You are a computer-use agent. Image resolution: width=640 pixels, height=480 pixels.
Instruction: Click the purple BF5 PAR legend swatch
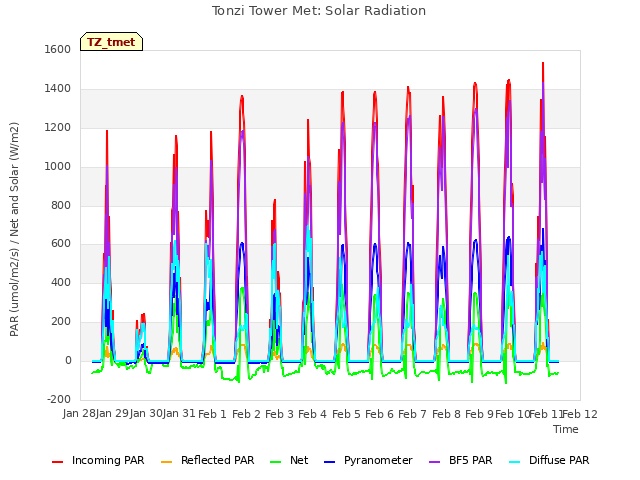435,462
